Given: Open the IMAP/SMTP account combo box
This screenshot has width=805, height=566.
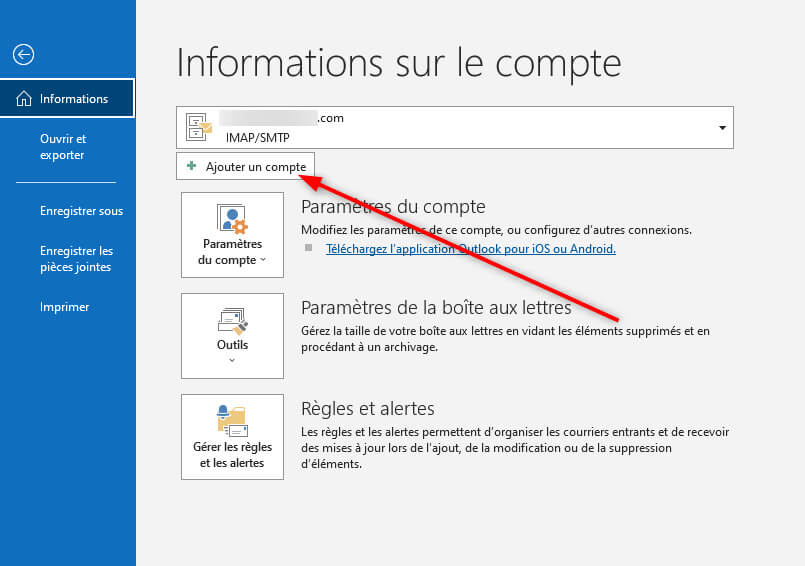Looking at the screenshot, I should point(455,128).
